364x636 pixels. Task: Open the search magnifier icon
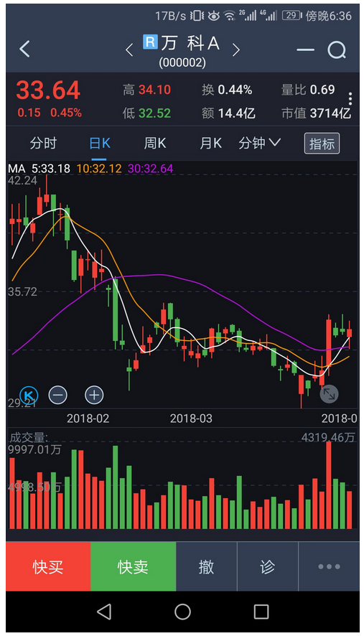pos(337,50)
